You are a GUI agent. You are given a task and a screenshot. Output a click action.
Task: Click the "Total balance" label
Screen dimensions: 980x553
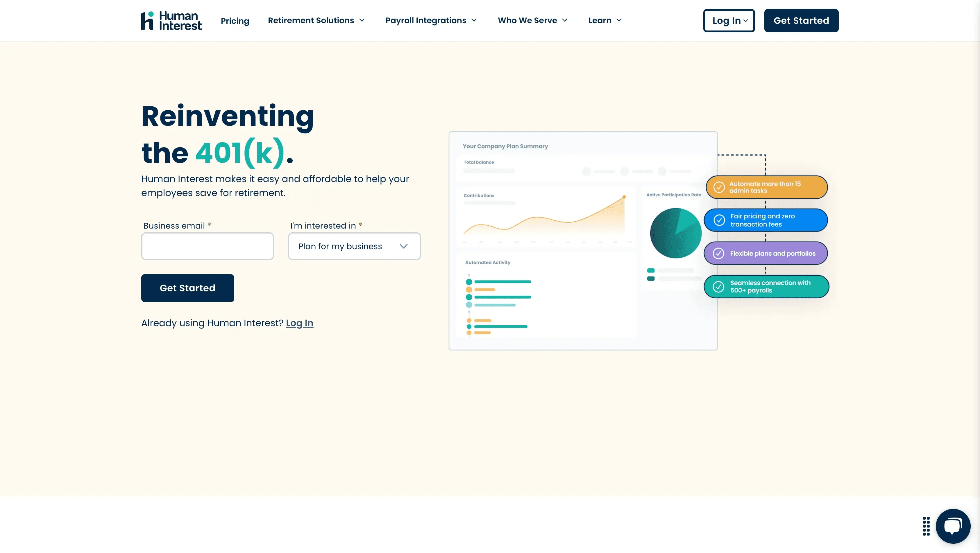point(479,162)
